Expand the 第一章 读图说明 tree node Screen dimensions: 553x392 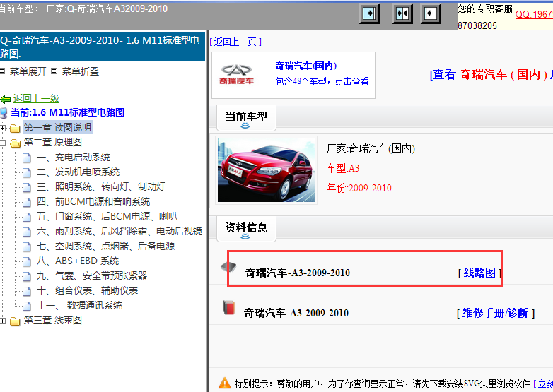[x=3, y=129]
